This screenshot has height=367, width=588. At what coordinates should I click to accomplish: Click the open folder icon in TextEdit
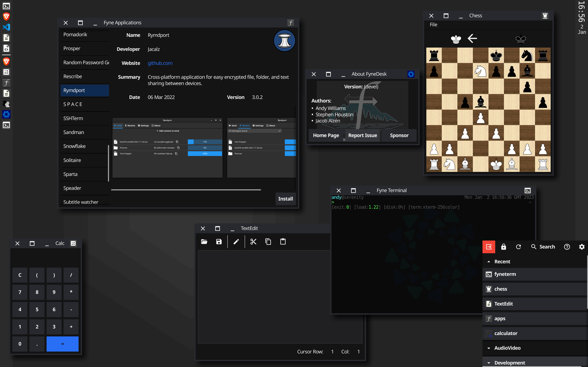point(204,241)
